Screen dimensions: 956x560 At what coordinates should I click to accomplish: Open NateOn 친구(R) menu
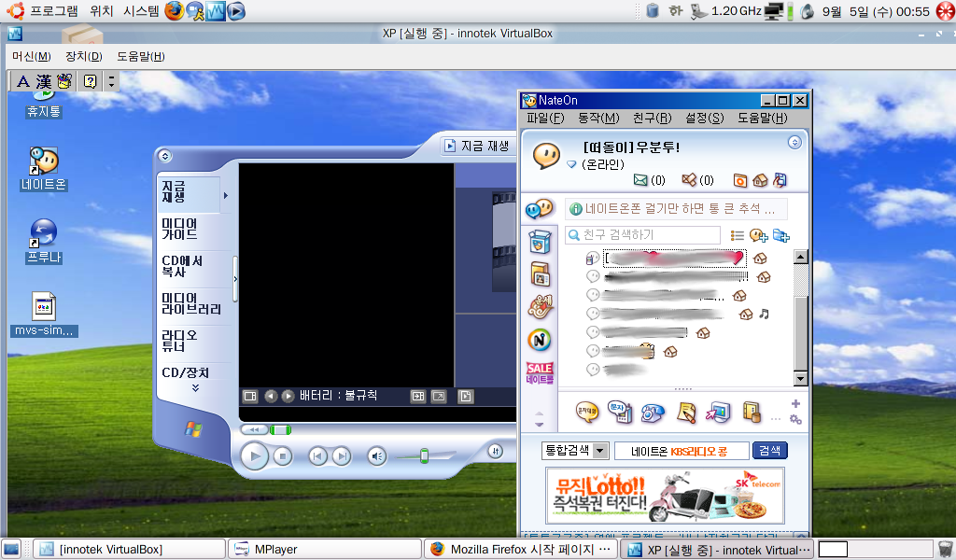coord(652,119)
